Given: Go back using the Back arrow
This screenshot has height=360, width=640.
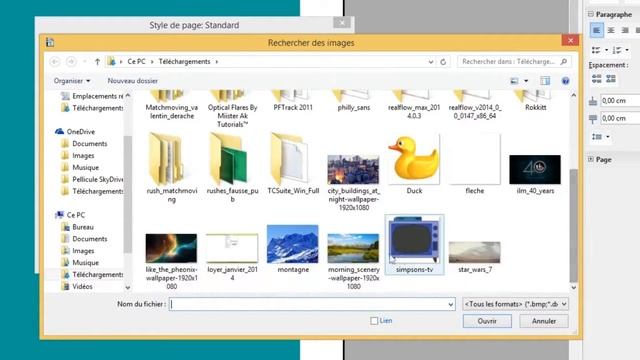Looking at the screenshot, I should click(55, 62).
